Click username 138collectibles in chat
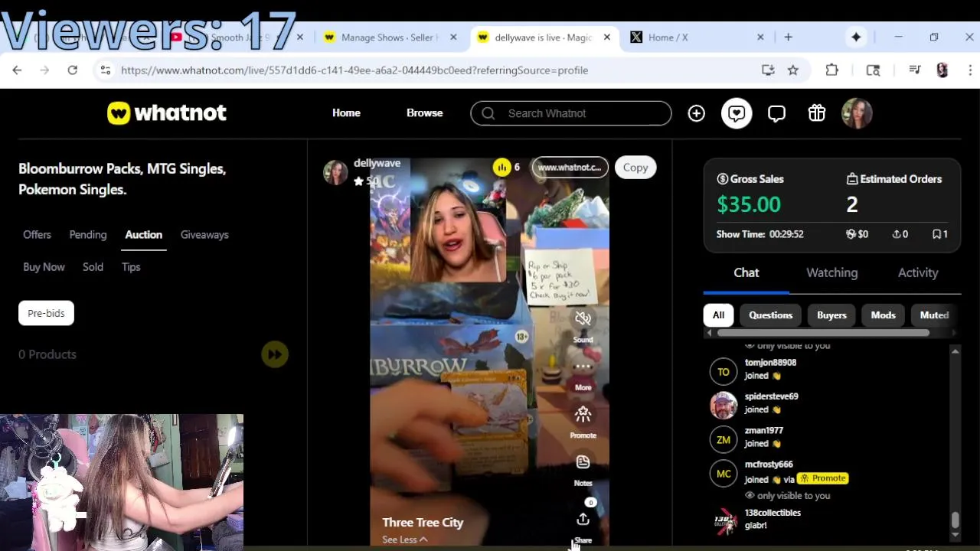The width and height of the screenshot is (980, 551). click(x=773, y=513)
